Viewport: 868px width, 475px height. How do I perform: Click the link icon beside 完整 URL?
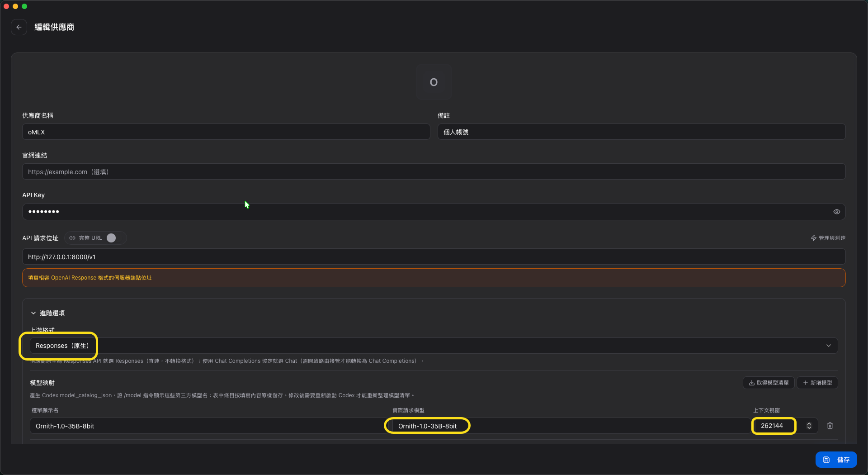click(x=72, y=238)
